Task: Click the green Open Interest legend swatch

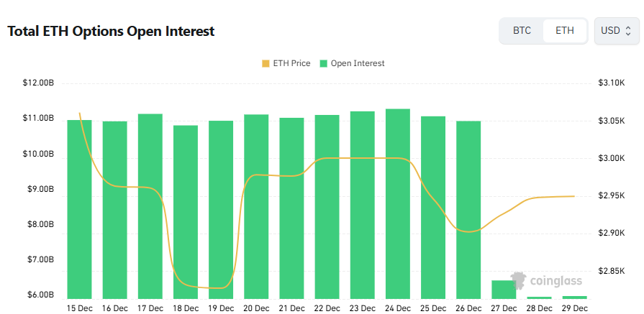Action: coord(324,63)
